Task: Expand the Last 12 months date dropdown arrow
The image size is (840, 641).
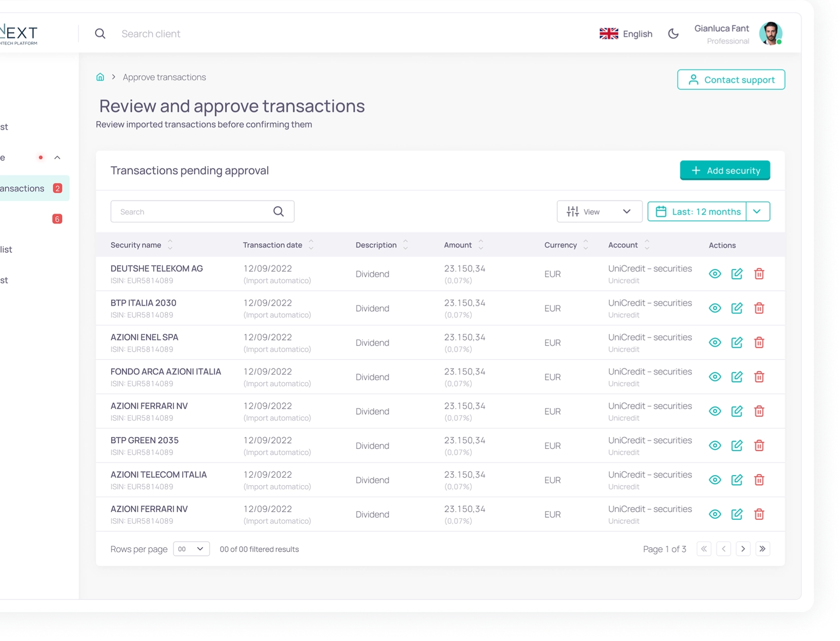Action: click(x=757, y=212)
